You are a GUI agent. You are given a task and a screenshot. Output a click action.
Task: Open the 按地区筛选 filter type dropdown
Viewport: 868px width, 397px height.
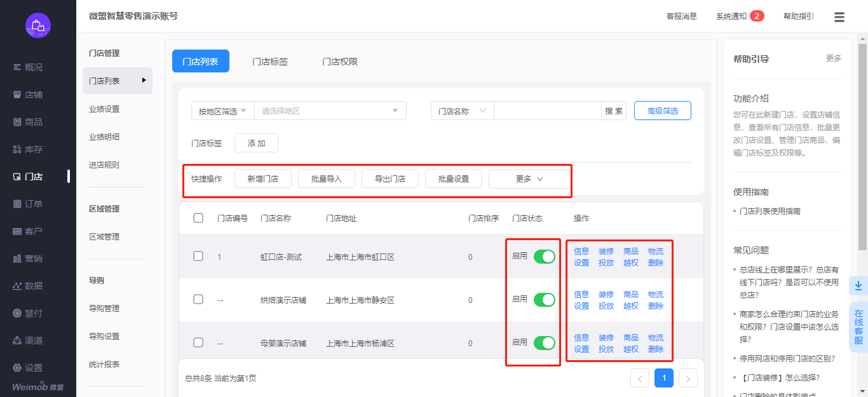pos(222,111)
